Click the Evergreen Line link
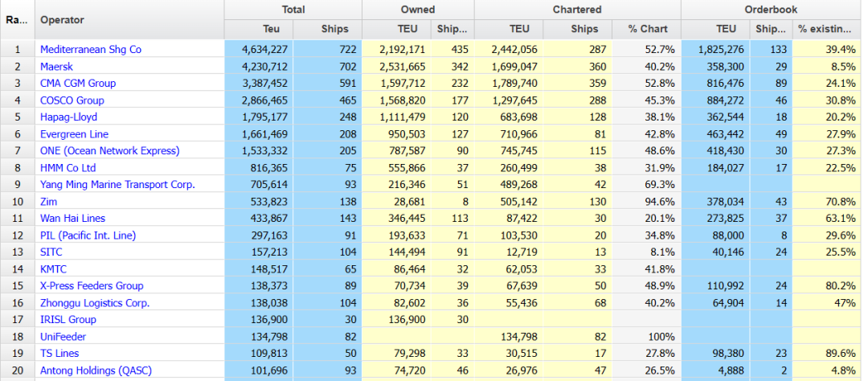The height and width of the screenshot is (381, 868). (74, 134)
